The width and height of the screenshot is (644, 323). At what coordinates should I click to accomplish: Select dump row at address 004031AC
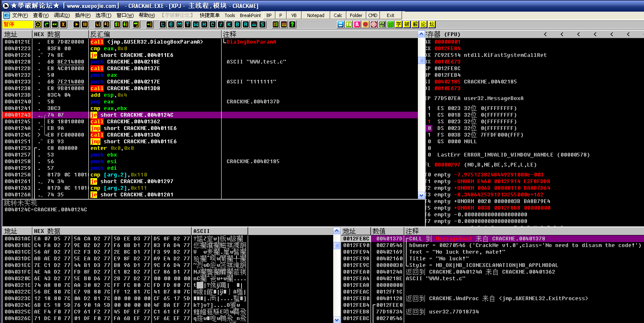pos(168,239)
